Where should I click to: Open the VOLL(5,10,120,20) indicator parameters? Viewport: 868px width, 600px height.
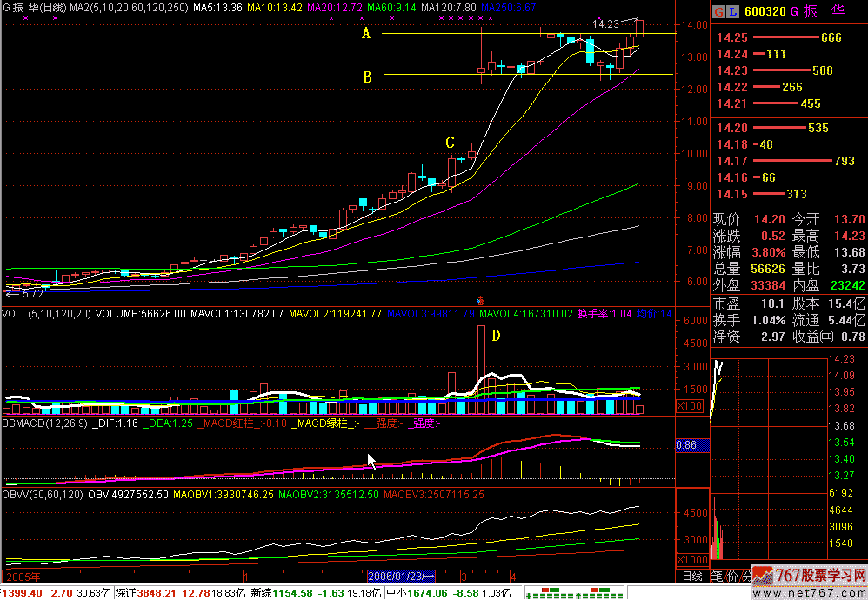click(x=46, y=313)
